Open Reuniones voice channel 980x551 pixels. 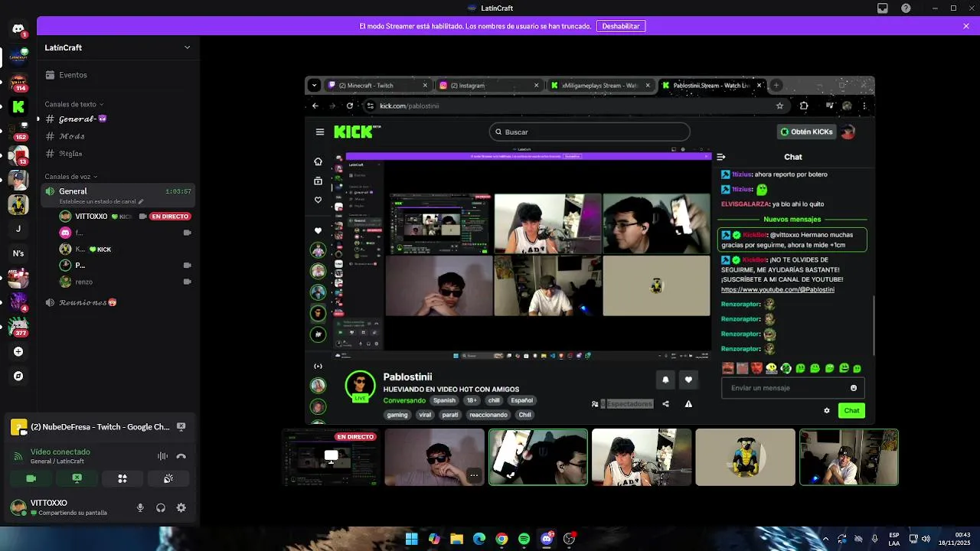pos(118,302)
